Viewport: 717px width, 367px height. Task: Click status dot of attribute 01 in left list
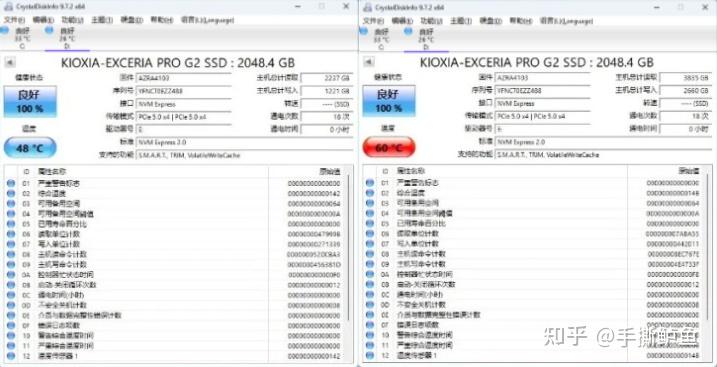[x=11, y=183]
